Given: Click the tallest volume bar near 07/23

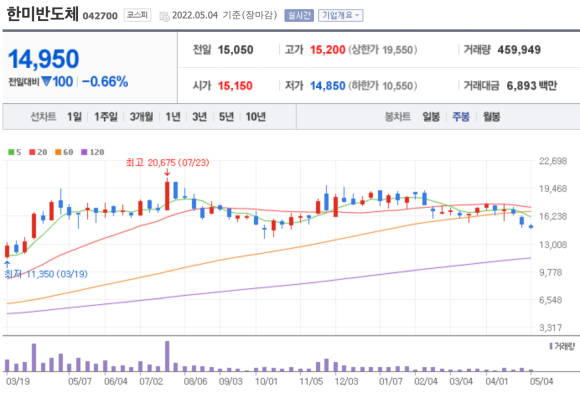Looking at the screenshot, I should point(167,356).
